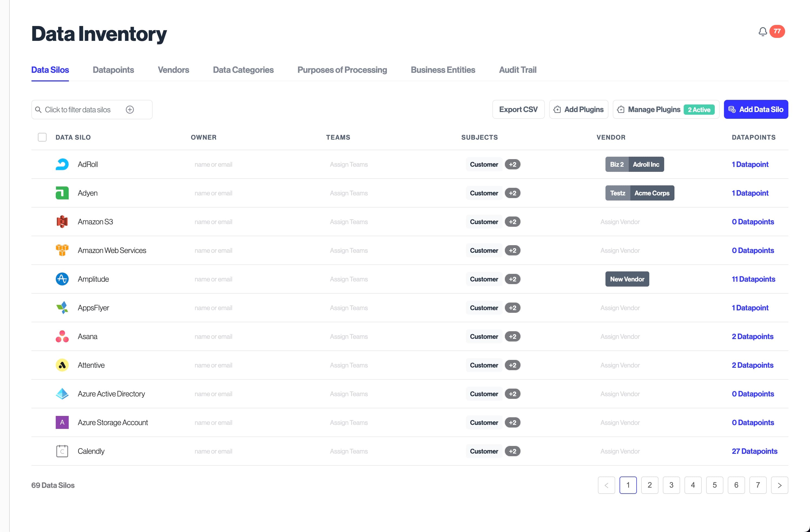The width and height of the screenshot is (810, 532).
Task: Open Purposes of Processing tab
Action: pos(342,70)
